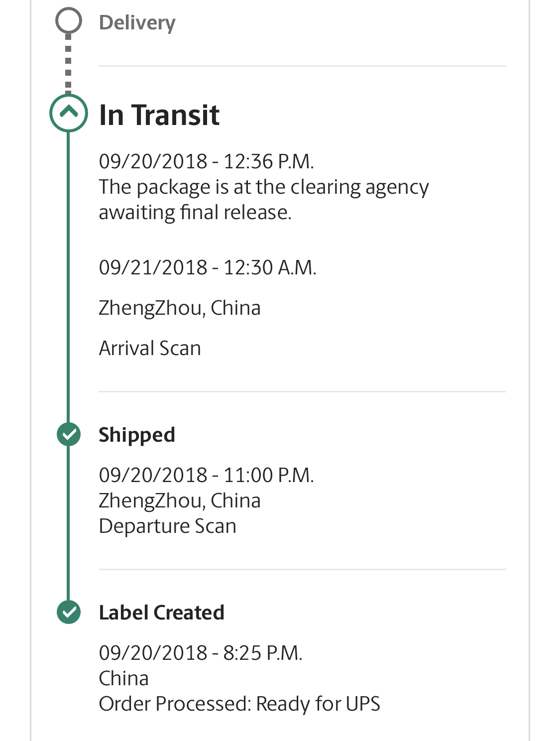
Task: Click the Shipped green checkmark icon
Action: point(69,434)
